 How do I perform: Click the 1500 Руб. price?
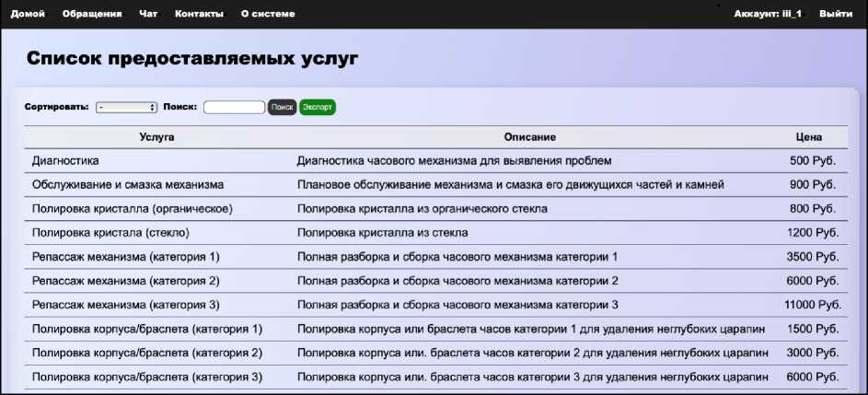(813, 329)
